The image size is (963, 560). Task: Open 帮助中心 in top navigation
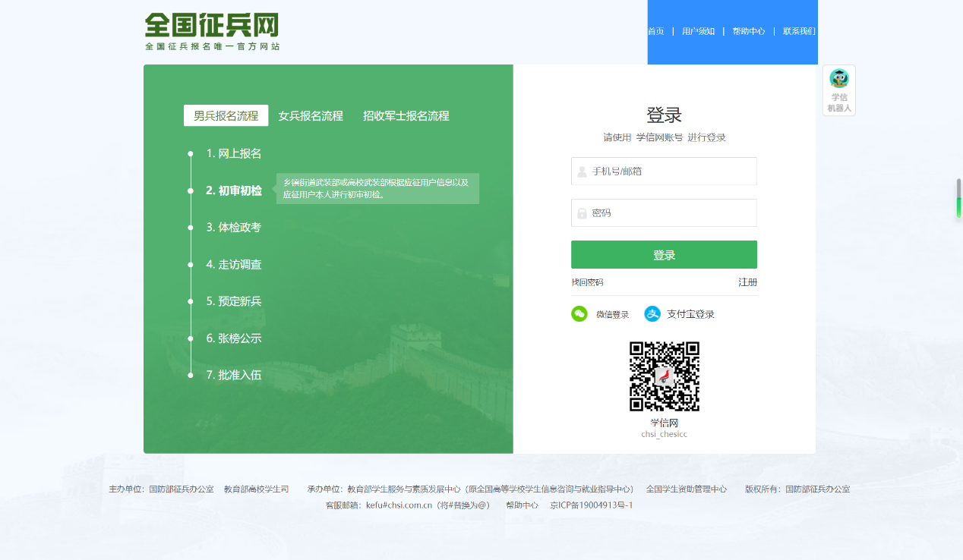(748, 31)
